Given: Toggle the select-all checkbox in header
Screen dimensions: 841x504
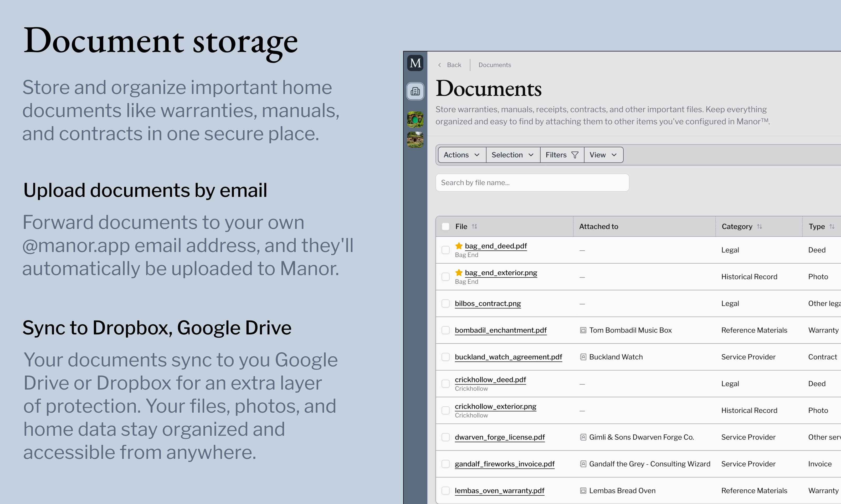Looking at the screenshot, I should [x=445, y=227].
